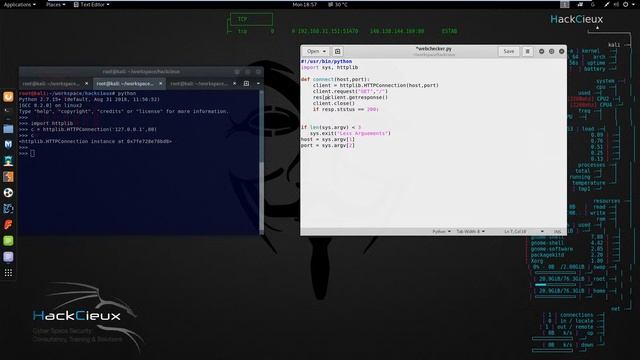Open Tab Width selector dropdown
640x360 pixels.
point(470,231)
